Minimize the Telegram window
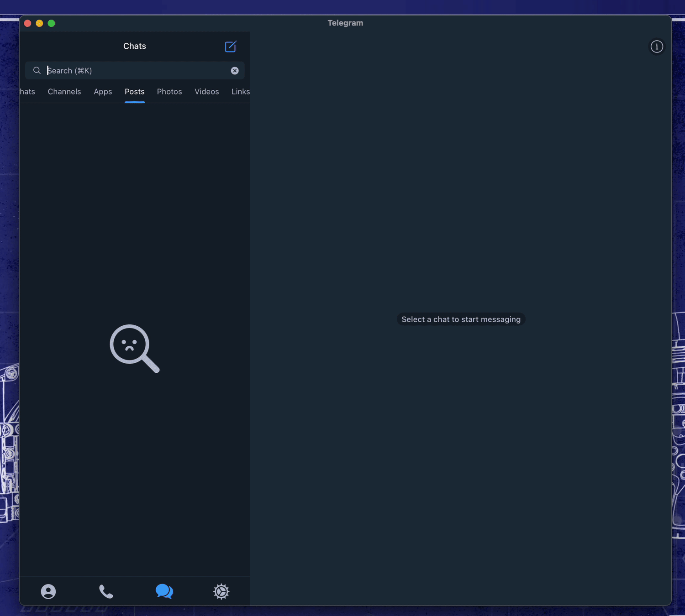The height and width of the screenshot is (616, 685). (39, 23)
